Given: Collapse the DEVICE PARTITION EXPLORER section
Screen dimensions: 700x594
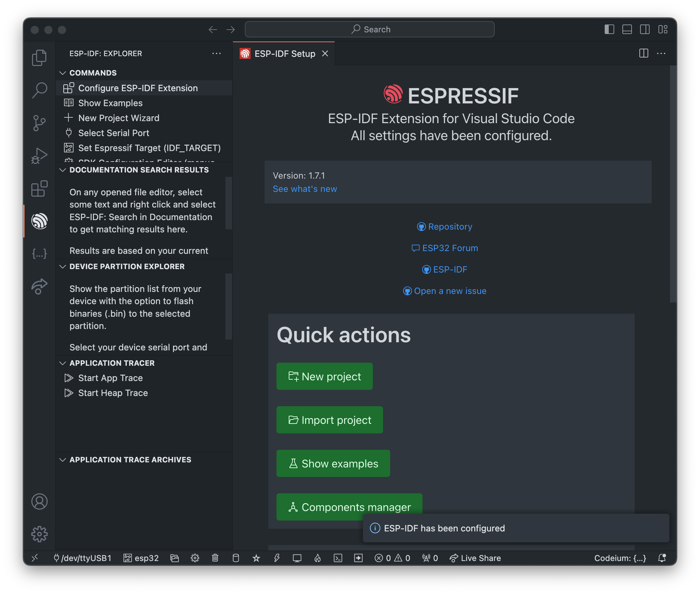Looking at the screenshot, I should pos(127,266).
